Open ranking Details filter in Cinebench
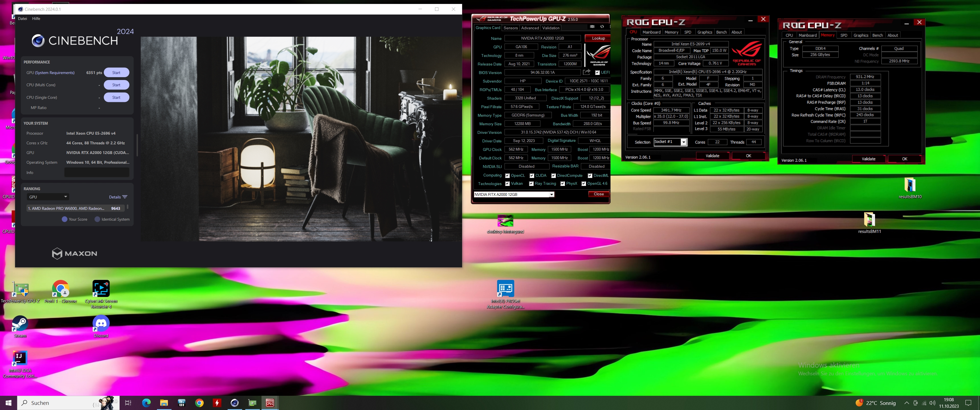 [118, 197]
